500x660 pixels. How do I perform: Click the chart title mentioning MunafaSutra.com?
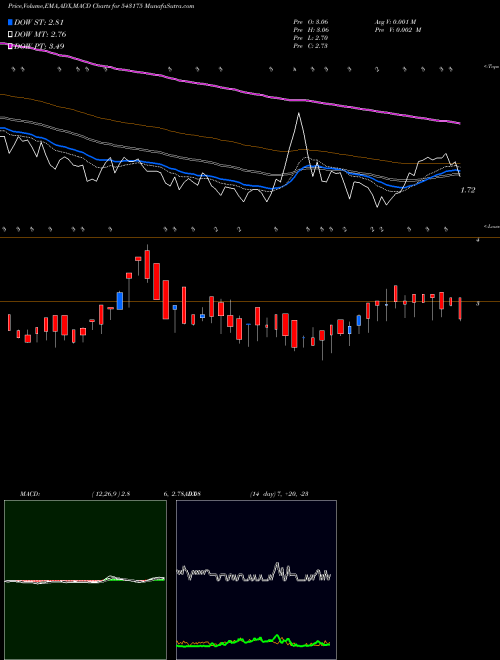(x=101, y=6)
